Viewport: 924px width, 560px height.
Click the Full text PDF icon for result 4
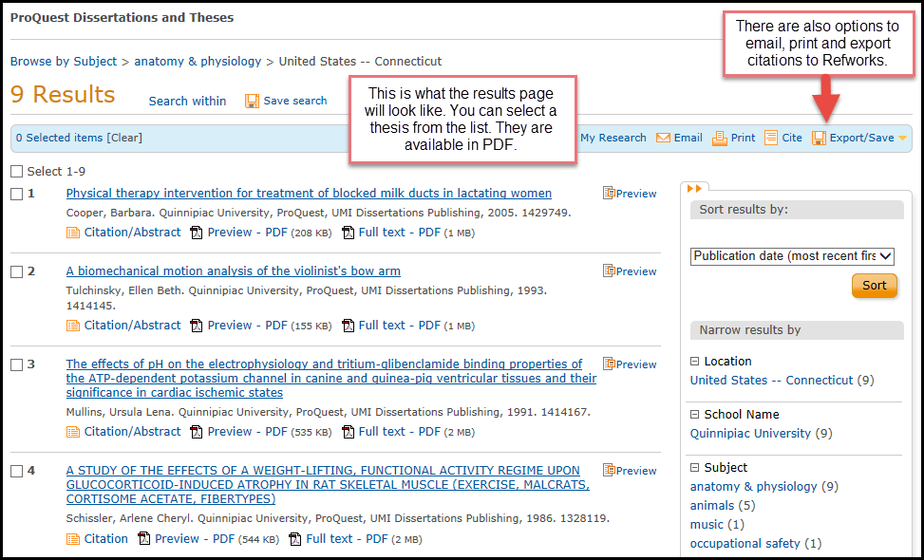pos(296,539)
